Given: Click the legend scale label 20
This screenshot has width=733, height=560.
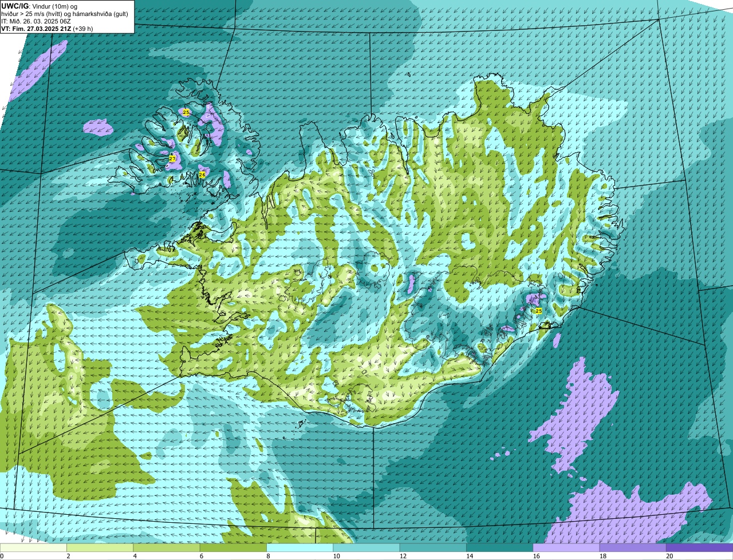Looking at the screenshot, I should (669, 556).
